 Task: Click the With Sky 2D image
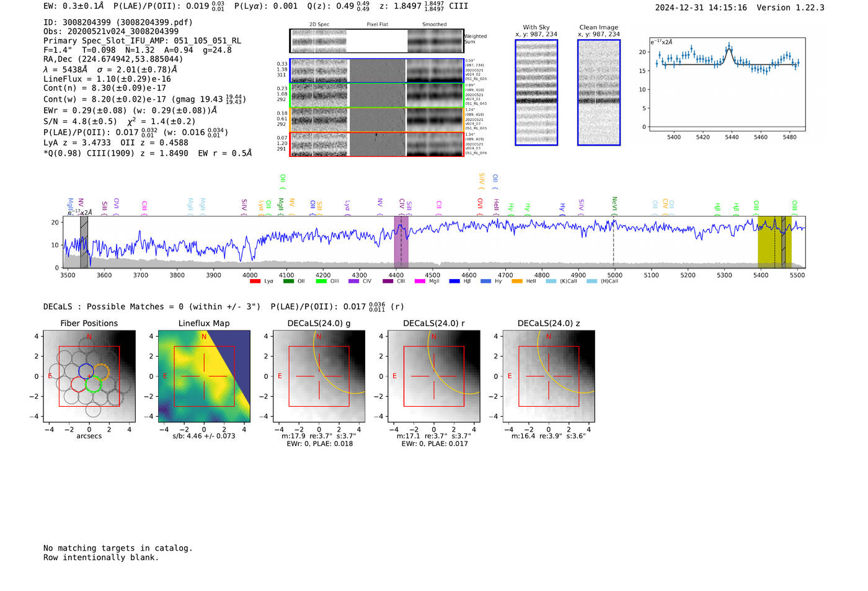pyautogui.click(x=536, y=92)
